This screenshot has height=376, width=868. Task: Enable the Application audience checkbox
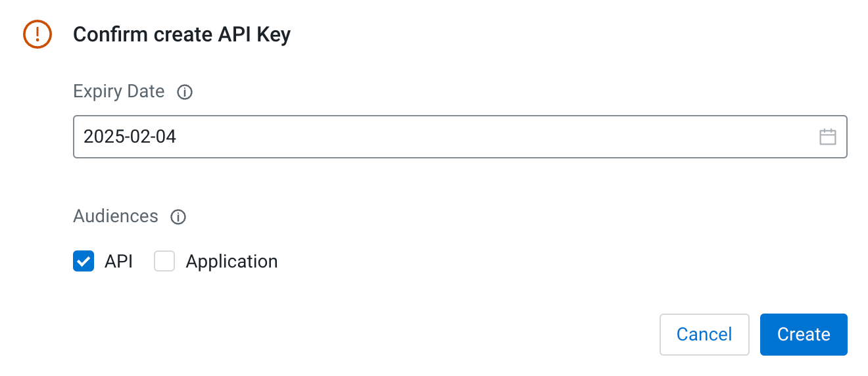(164, 262)
